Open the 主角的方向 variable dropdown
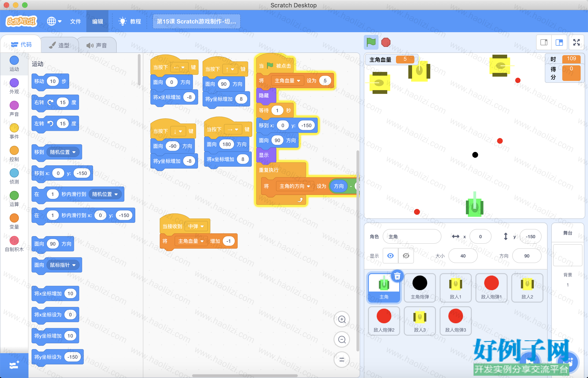Image resolution: width=588 pixels, height=378 pixels. tap(295, 186)
